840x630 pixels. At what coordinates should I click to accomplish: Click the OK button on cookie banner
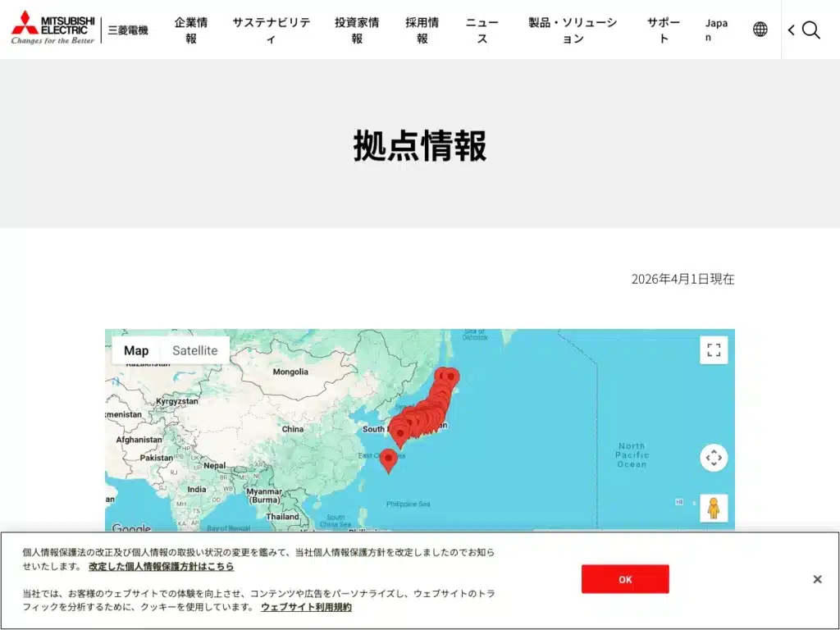[625, 579]
